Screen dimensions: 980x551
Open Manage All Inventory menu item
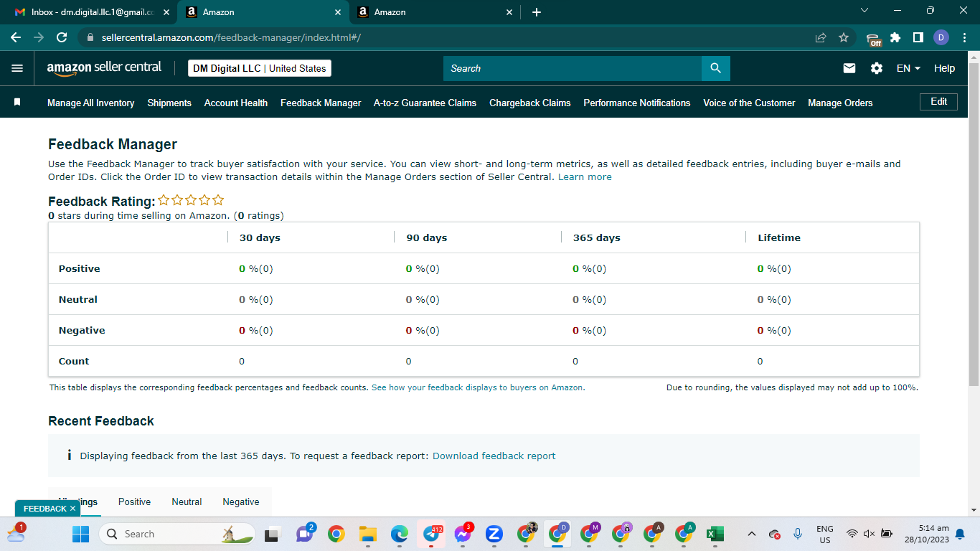pos(91,103)
